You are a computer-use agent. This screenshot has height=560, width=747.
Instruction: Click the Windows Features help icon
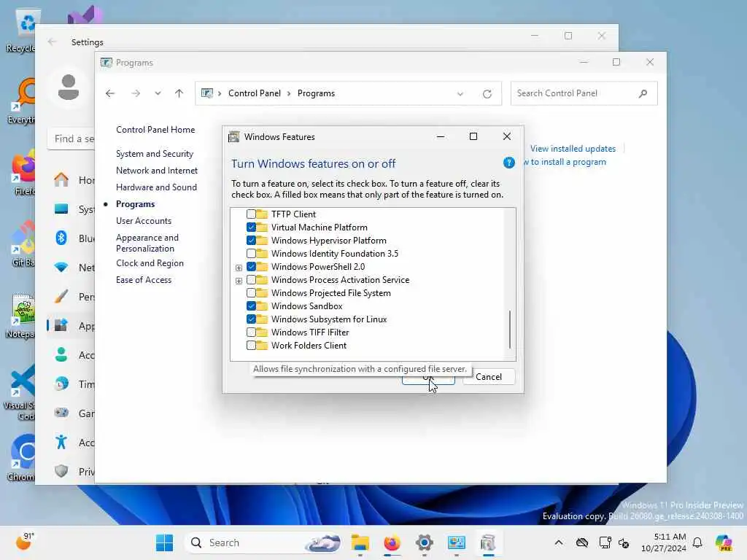508,163
